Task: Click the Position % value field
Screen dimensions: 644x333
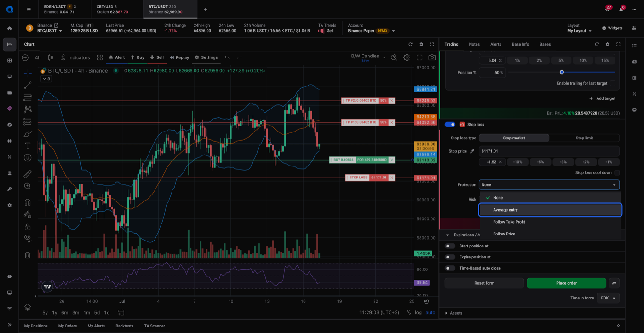Action: coord(492,73)
